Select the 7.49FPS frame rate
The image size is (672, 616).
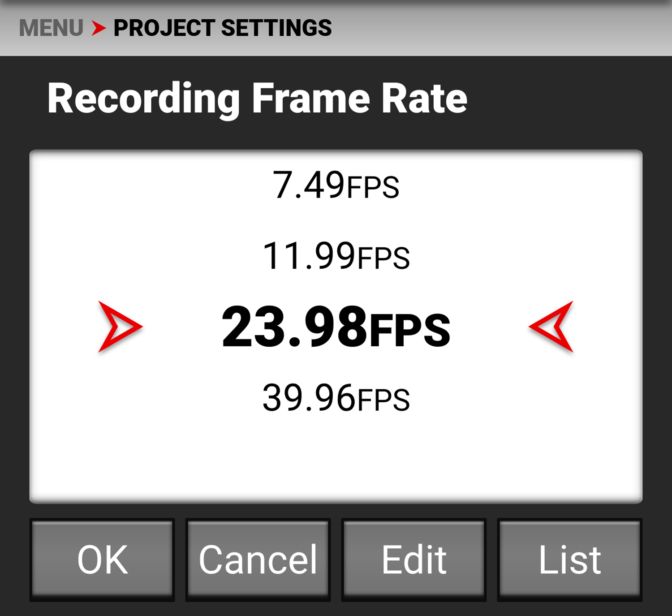(336, 185)
